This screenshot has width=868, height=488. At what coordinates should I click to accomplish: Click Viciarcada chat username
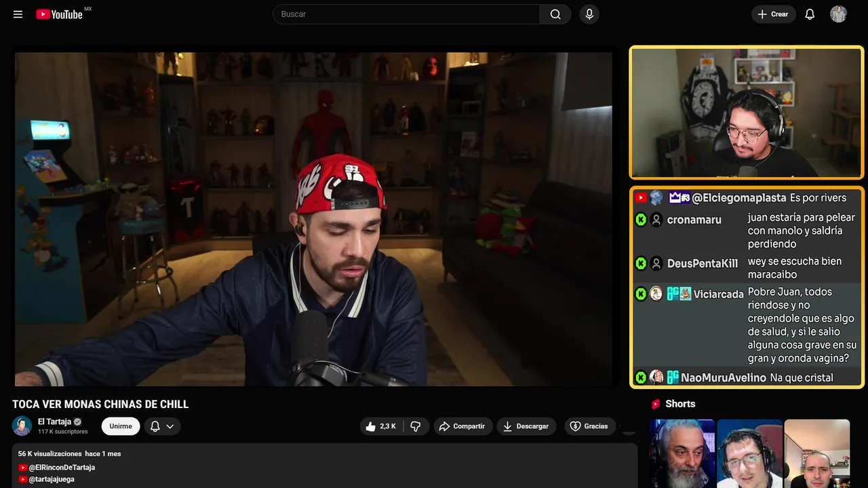(x=719, y=294)
